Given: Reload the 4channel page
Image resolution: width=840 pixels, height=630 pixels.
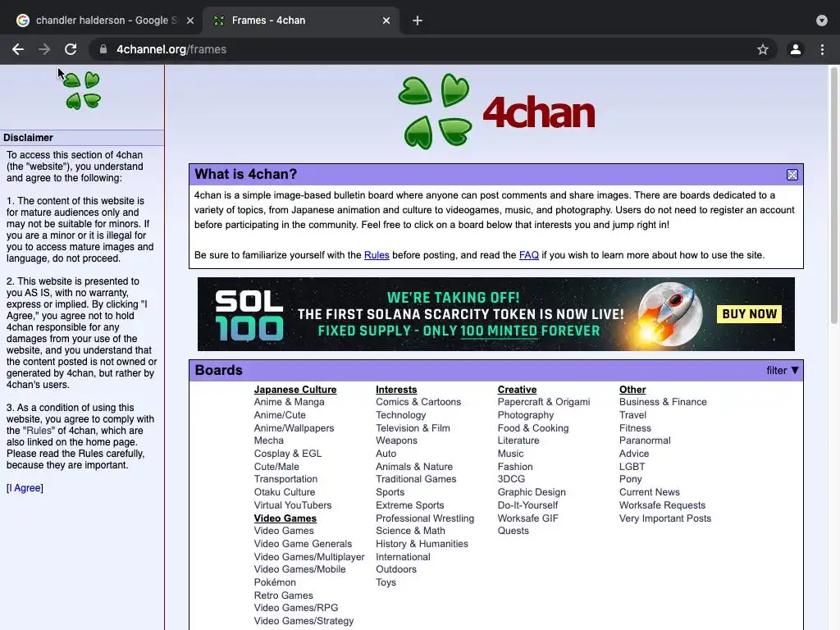Looking at the screenshot, I should [x=71, y=49].
